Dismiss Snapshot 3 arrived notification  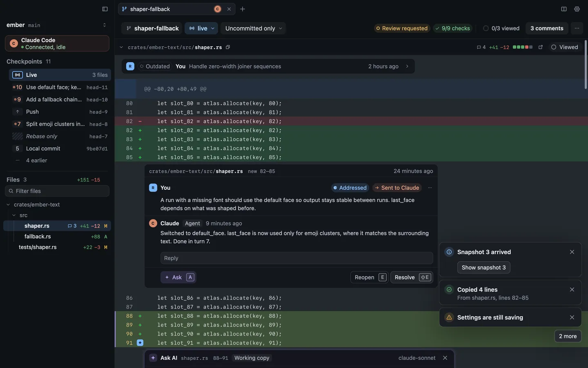[572, 252]
